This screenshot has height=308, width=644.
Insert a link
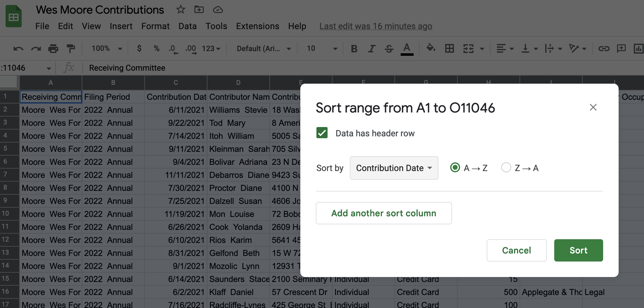604,49
